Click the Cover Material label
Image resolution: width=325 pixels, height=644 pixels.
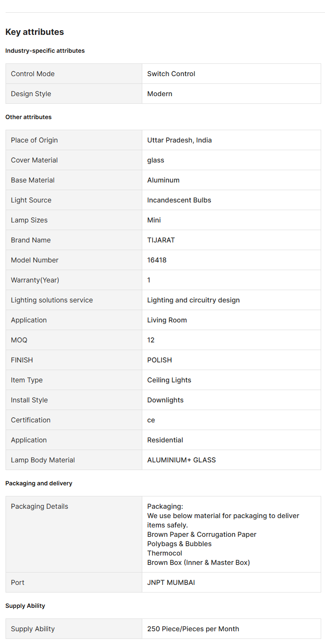35,160
